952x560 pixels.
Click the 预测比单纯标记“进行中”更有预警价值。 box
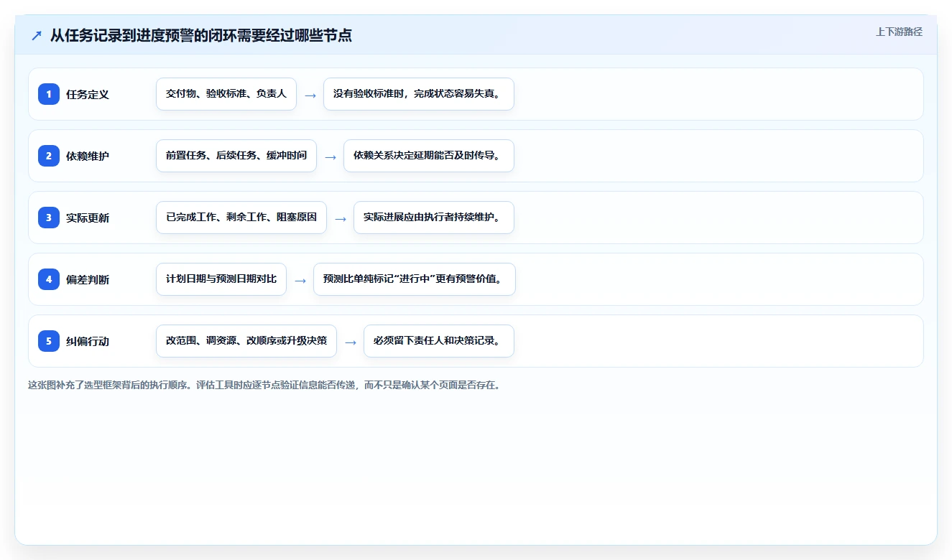pos(415,279)
